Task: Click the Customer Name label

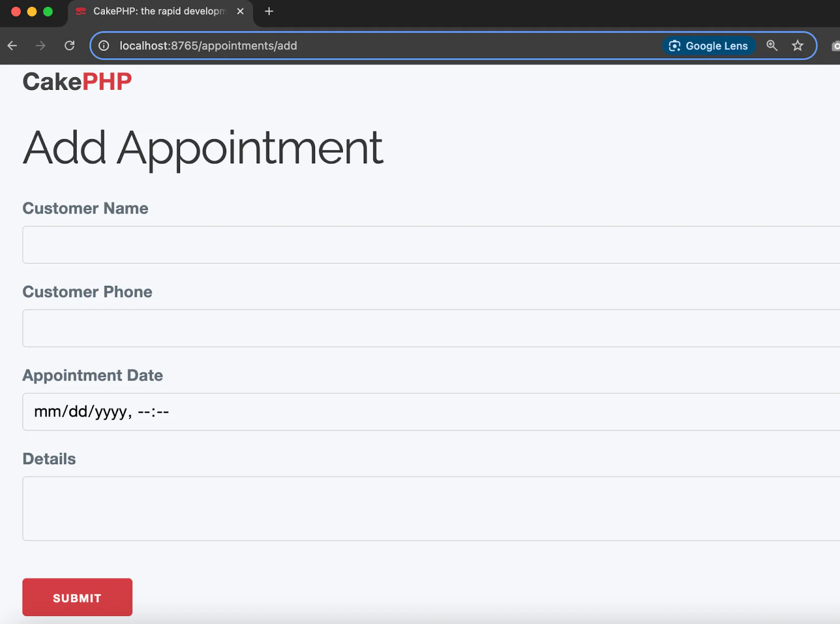Action: tap(85, 209)
